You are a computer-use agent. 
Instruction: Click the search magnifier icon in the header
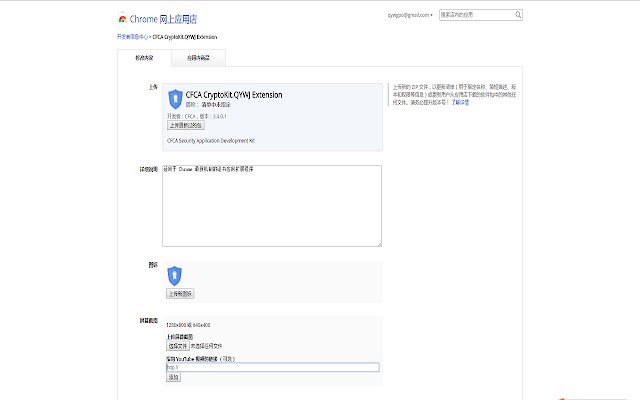click(518, 15)
